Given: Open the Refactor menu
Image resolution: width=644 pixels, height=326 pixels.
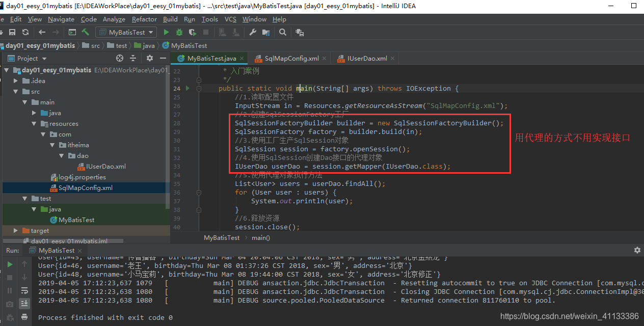Looking at the screenshot, I should click(x=144, y=19).
